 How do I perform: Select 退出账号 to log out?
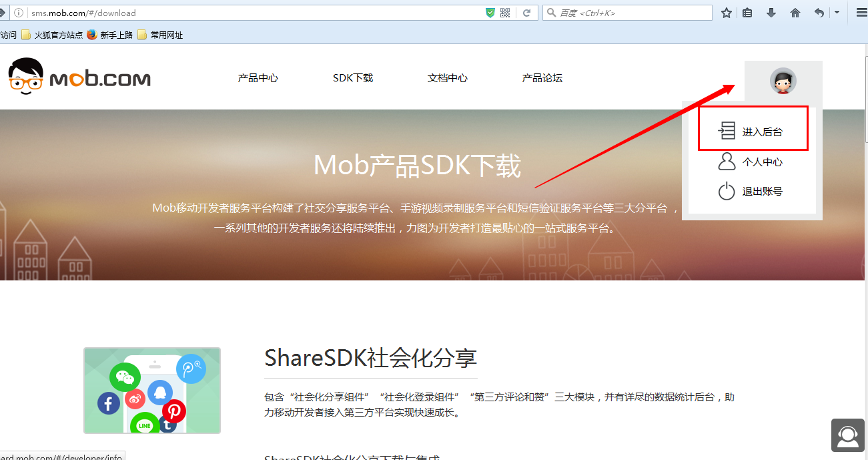[763, 192]
